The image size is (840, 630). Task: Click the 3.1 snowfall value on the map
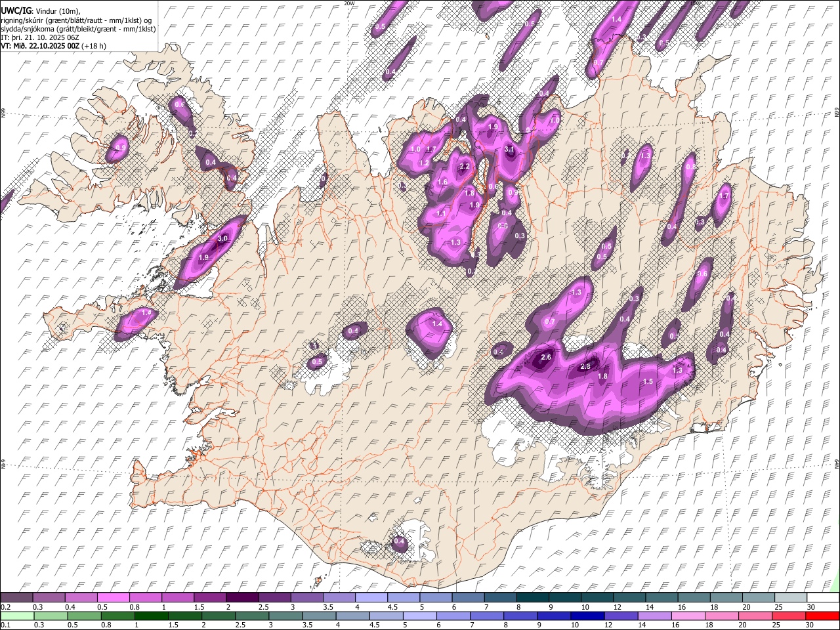pos(509,150)
